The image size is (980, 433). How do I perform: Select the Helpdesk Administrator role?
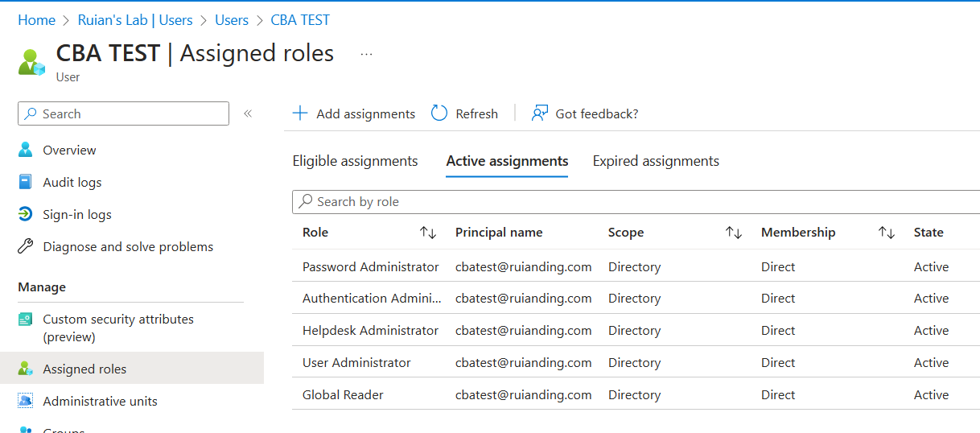[371, 330]
